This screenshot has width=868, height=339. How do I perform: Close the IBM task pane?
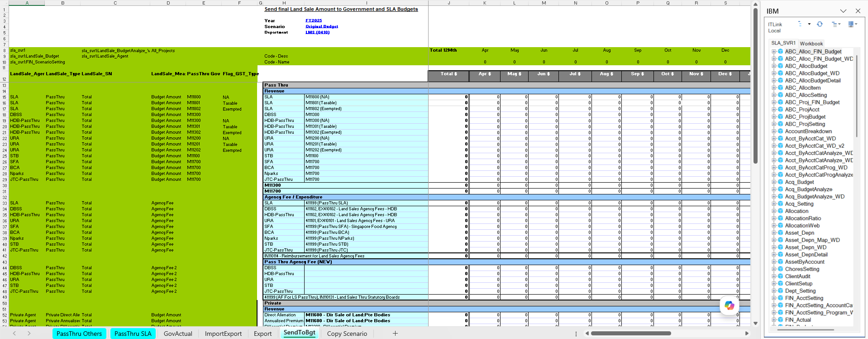click(x=858, y=11)
